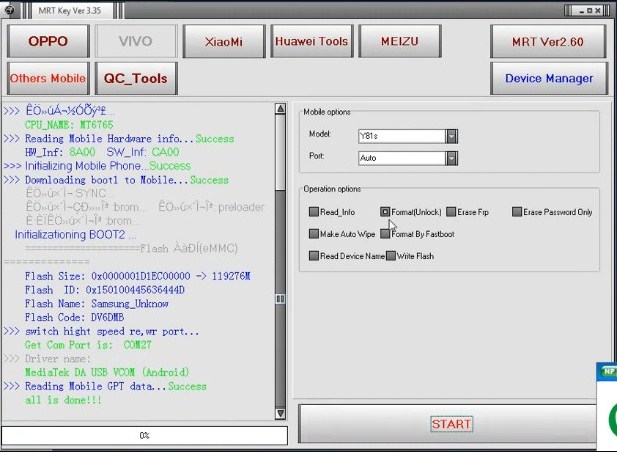
Task: Expand the Port dropdown arrow
Action: click(452, 158)
